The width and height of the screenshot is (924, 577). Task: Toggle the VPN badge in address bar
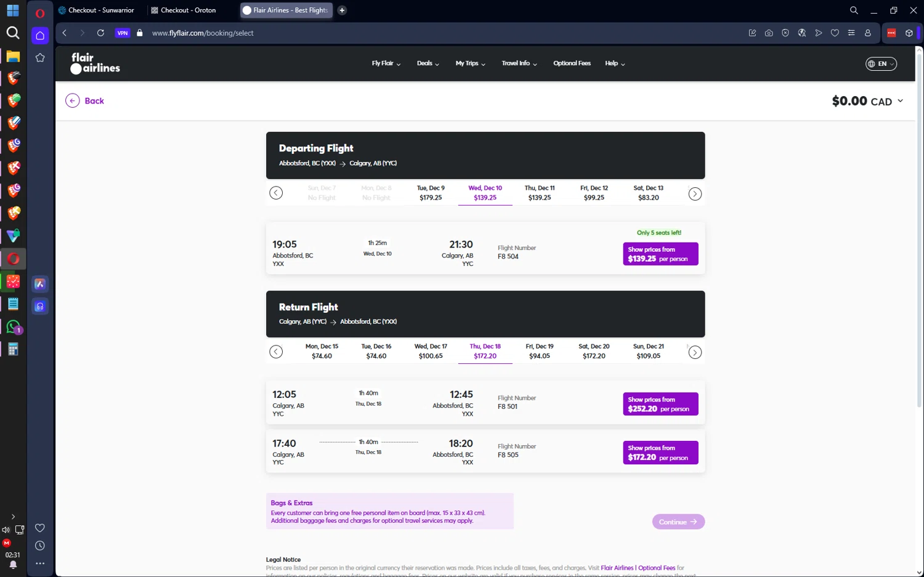(123, 33)
